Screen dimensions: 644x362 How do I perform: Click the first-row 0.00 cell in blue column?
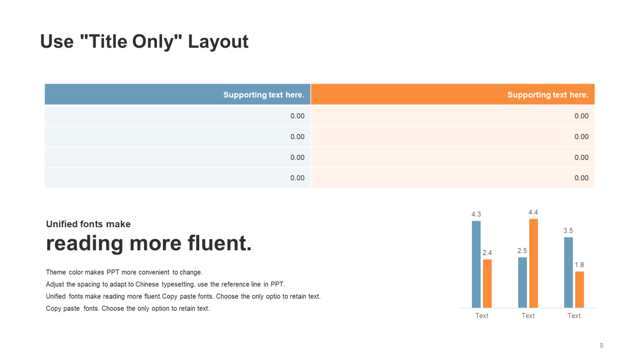(297, 116)
